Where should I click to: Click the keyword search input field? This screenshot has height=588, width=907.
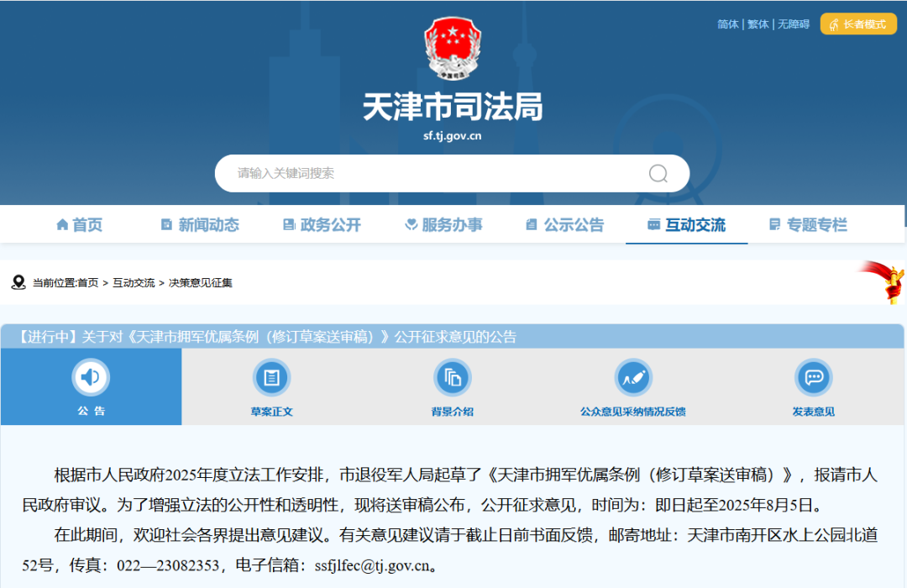(428, 174)
